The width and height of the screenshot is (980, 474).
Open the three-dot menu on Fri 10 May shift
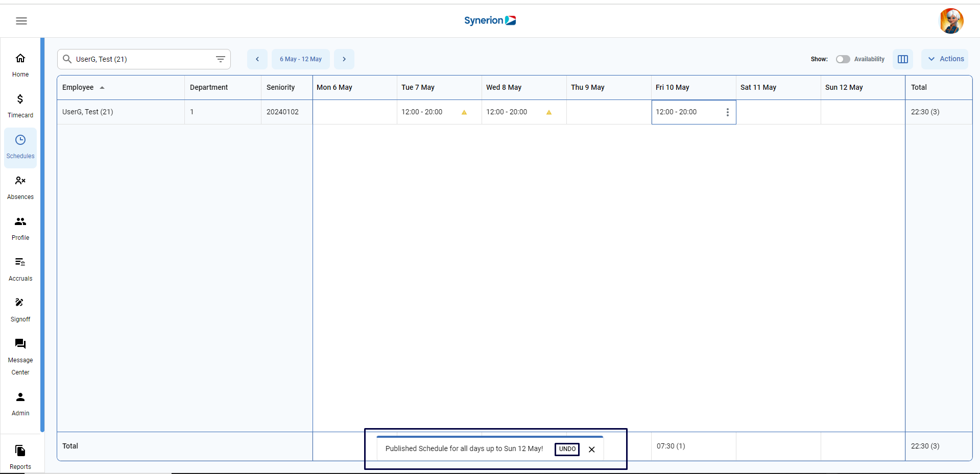point(728,112)
